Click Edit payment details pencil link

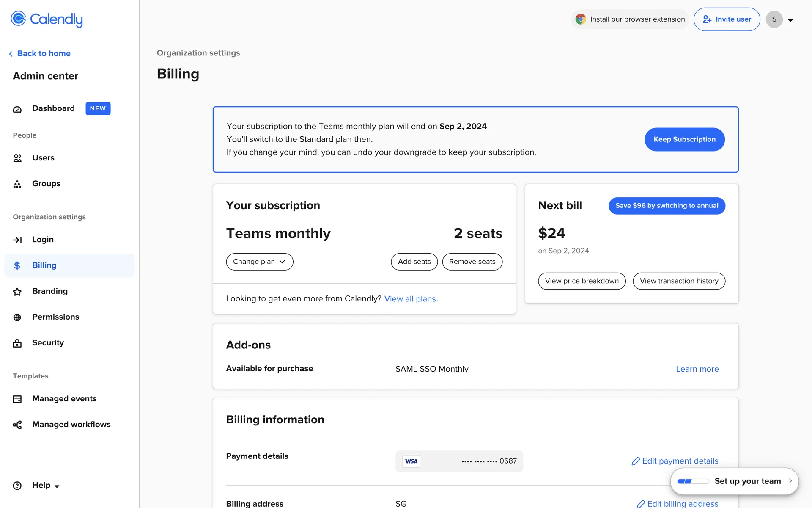(675, 461)
